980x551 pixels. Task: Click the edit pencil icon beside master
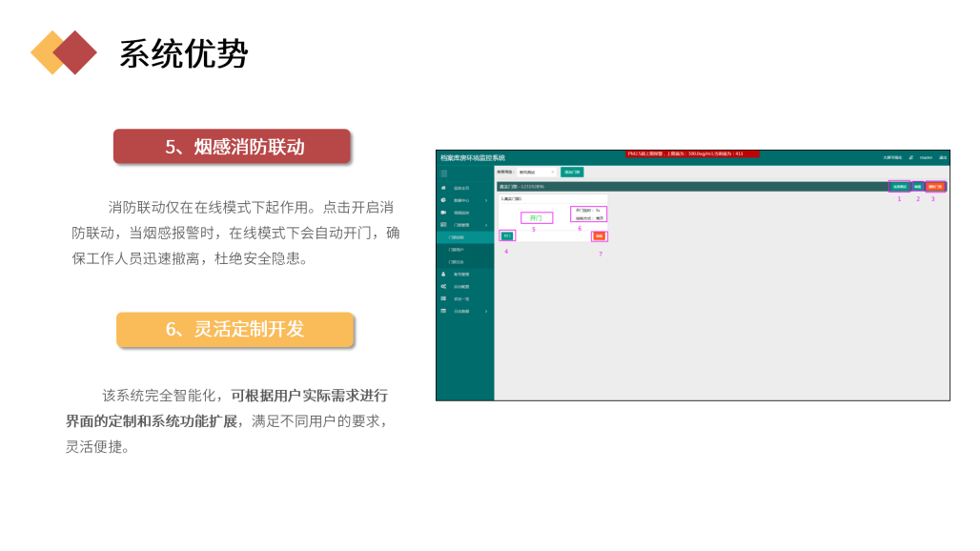click(x=910, y=157)
